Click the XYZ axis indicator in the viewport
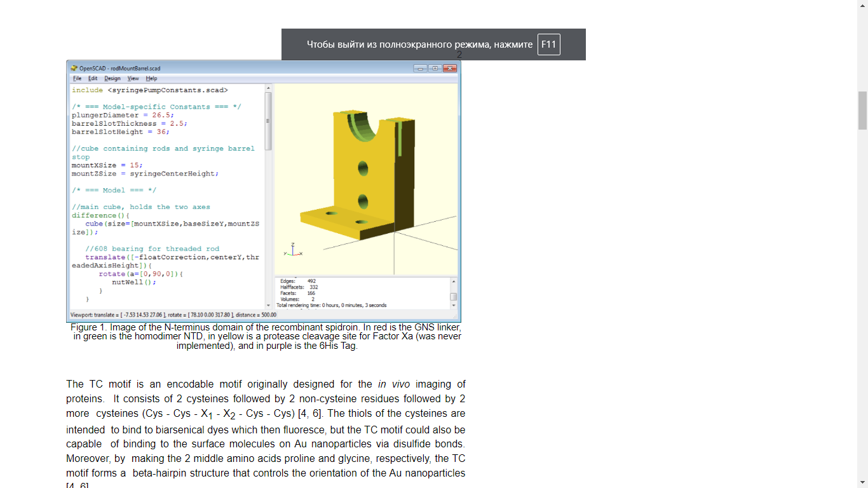This screenshot has height=488, width=868. point(293,250)
